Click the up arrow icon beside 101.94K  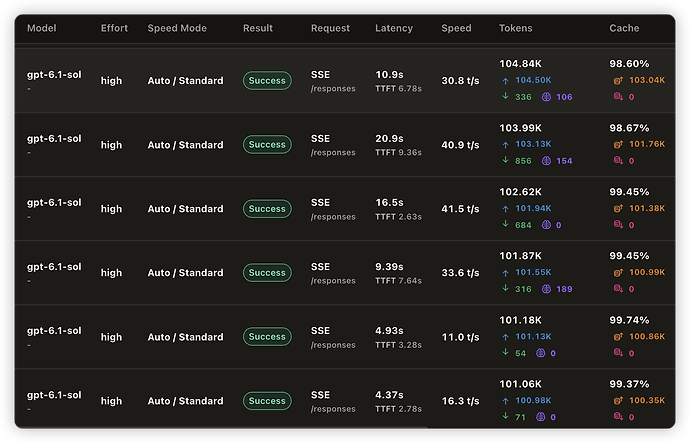click(505, 209)
